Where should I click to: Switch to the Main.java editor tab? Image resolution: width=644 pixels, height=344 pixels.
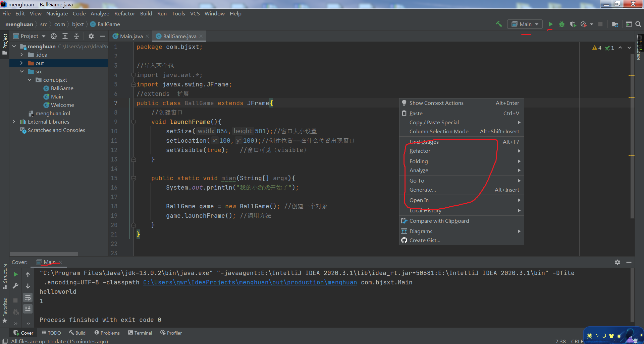(131, 36)
